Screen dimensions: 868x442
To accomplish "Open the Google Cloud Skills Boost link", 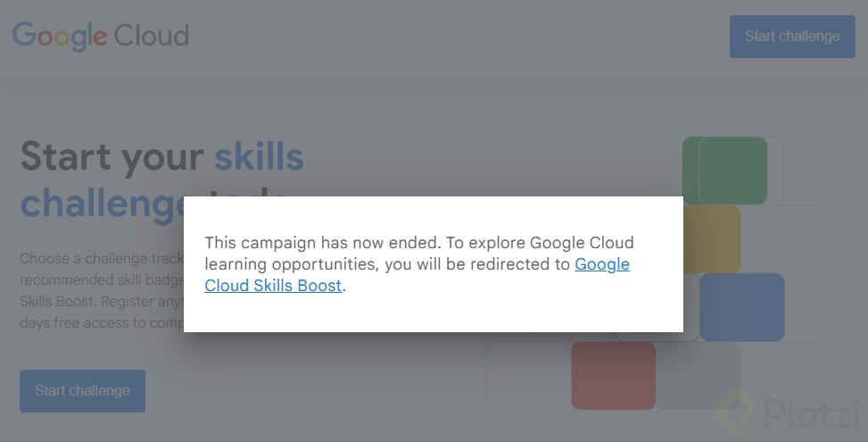I will pos(273,286).
